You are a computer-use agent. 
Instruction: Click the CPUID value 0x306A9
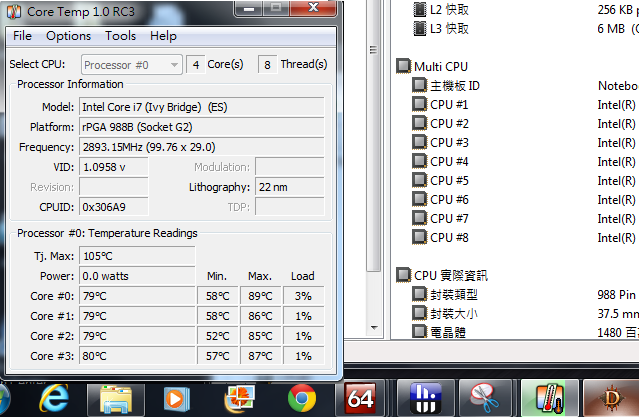point(114,207)
